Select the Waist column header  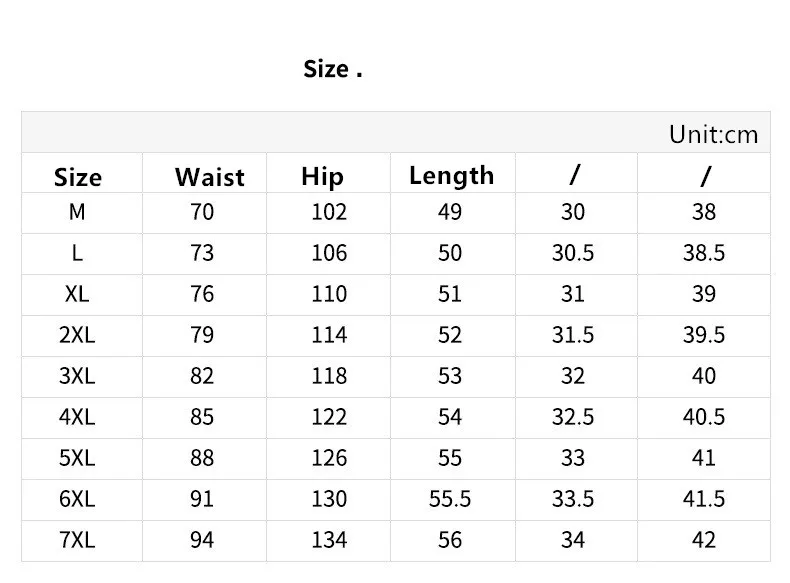(x=209, y=177)
